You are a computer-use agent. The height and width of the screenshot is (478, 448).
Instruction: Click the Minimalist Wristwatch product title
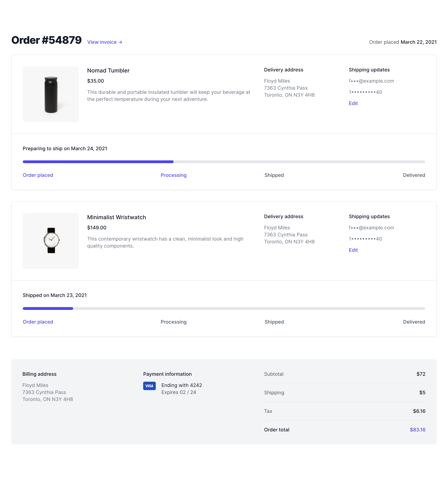coord(116,217)
